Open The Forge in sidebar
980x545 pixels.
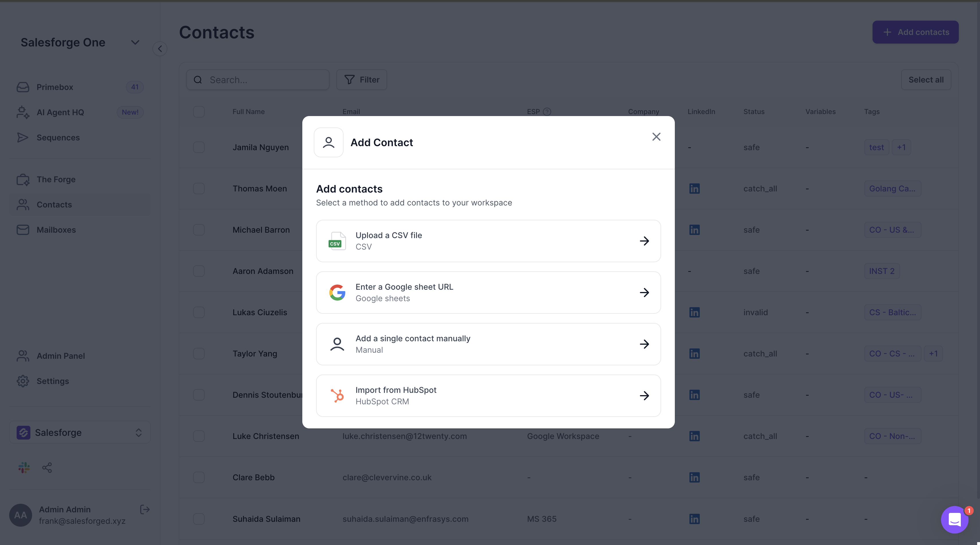(80, 179)
